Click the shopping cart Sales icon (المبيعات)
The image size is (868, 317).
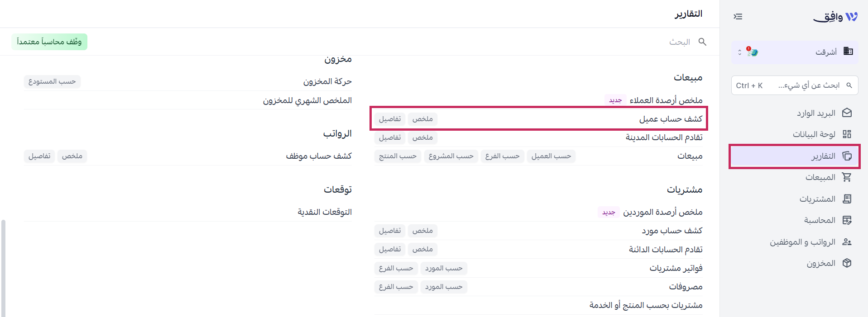[847, 177]
